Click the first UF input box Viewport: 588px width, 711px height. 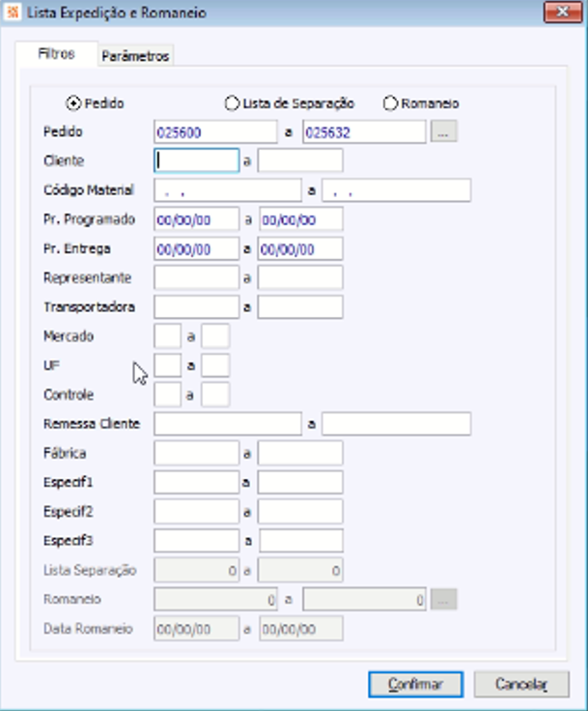coord(167,365)
